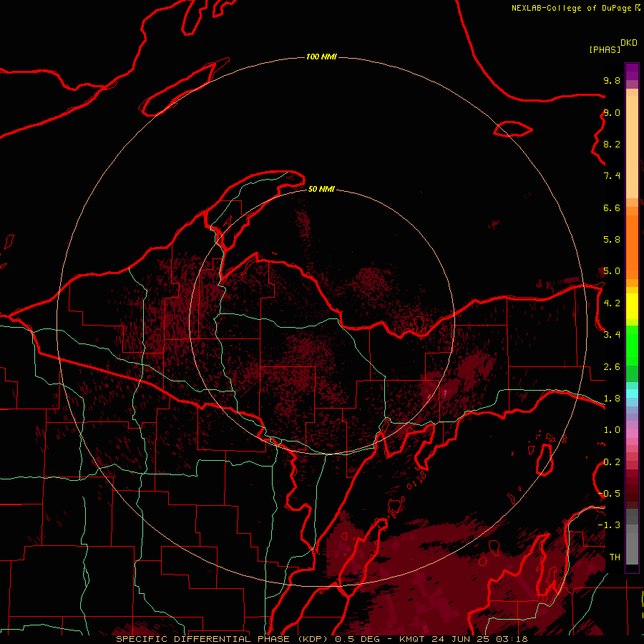Screen dimensions: 644x644
Task: Click the 5.0 value on color scale
Action: pos(612,271)
